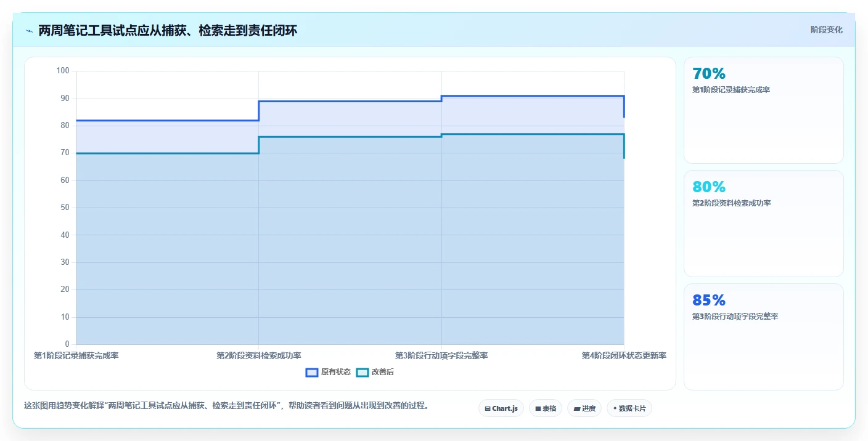Click the chart title 两周笔记工具试点
Image resolution: width=868 pixels, height=441 pixels.
click(x=168, y=31)
